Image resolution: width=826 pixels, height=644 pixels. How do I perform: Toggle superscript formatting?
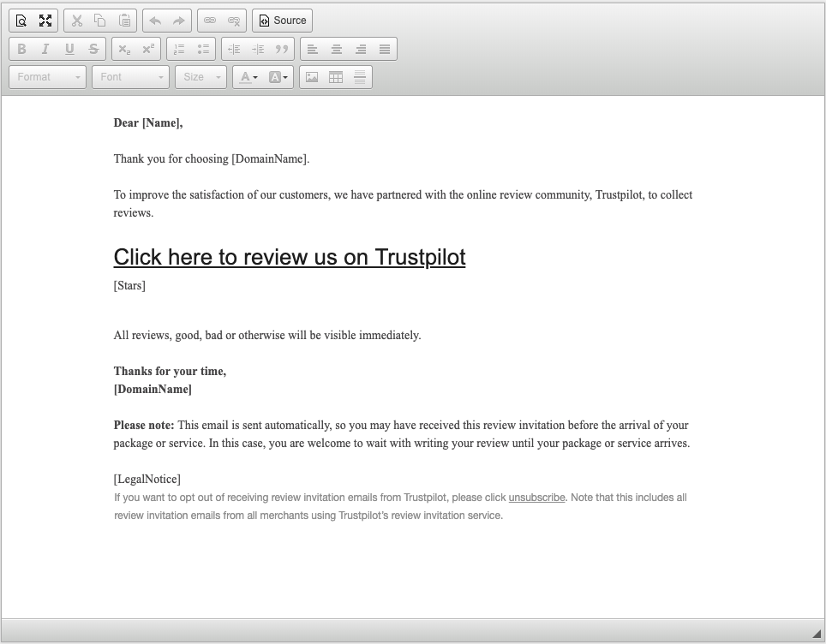[x=148, y=49]
